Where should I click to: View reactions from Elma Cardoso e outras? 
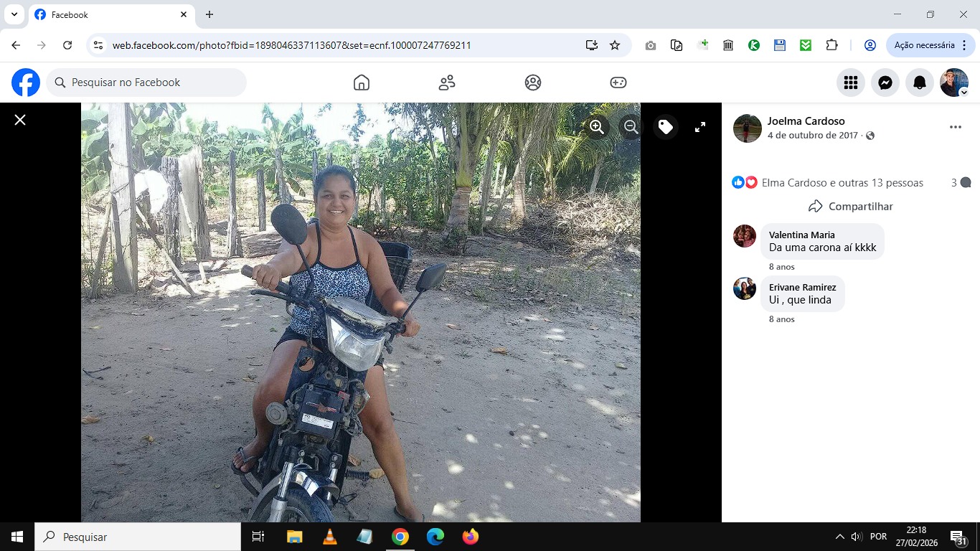coord(842,183)
